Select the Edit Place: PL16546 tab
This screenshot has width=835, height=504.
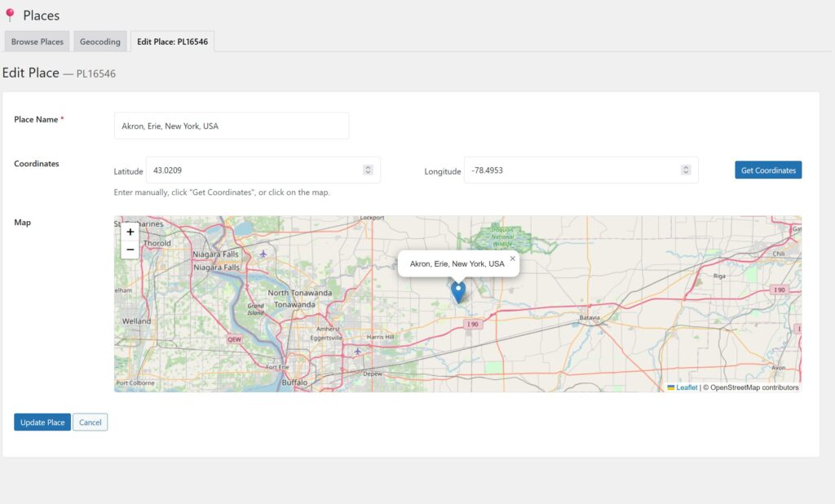click(172, 42)
